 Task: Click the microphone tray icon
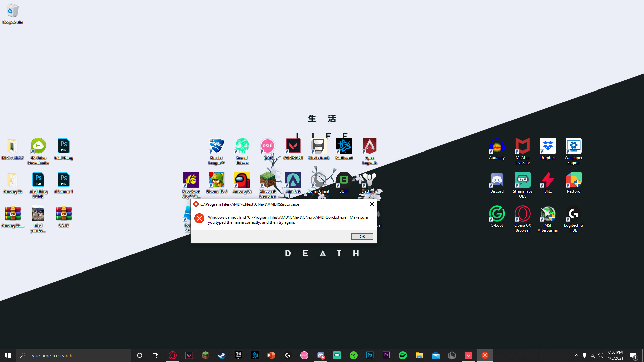[x=584, y=355]
